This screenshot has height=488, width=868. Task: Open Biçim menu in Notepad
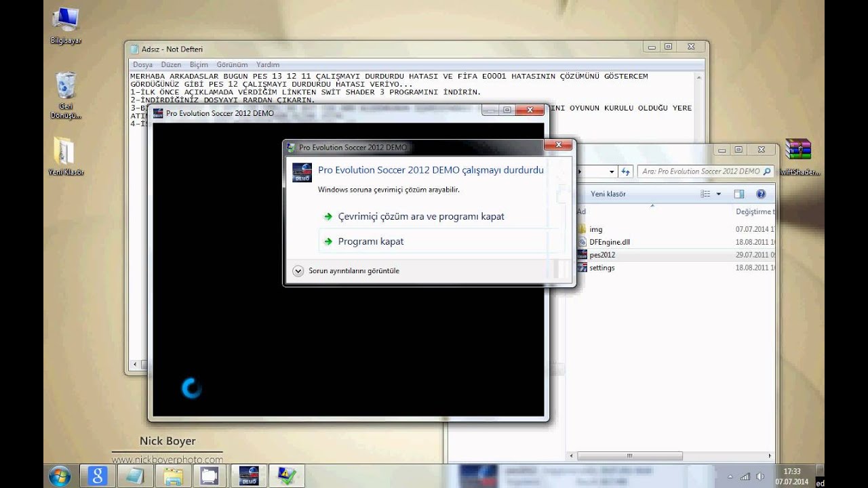[199, 64]
